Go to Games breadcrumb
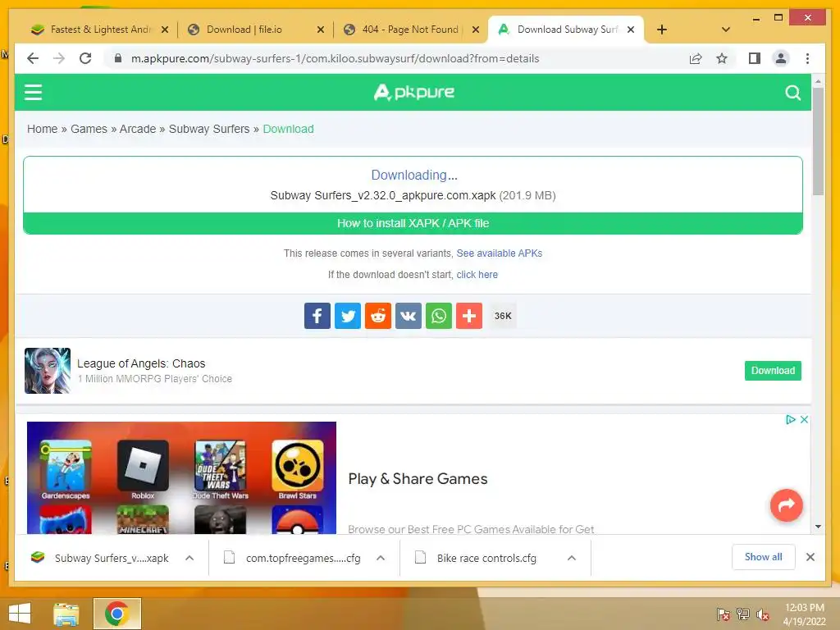Screen dimensions: 840x630 click(89, 129)
